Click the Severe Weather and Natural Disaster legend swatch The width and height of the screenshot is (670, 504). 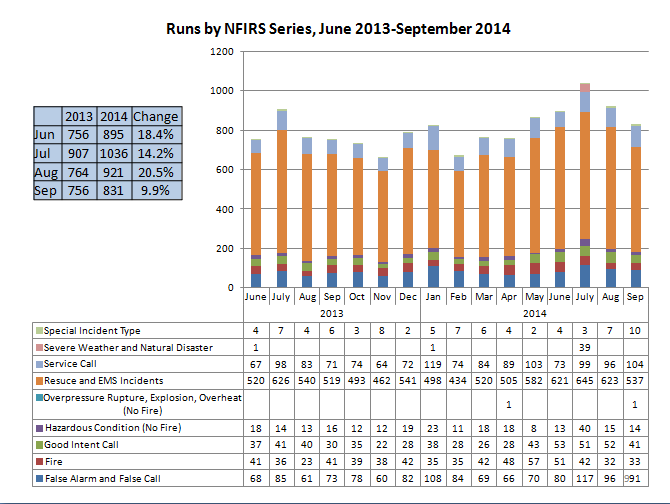pyautogui.click(x=39, y=348)
